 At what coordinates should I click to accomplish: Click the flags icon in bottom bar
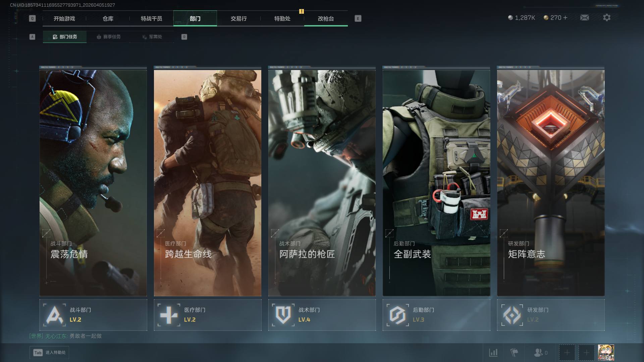pos(514,353)
